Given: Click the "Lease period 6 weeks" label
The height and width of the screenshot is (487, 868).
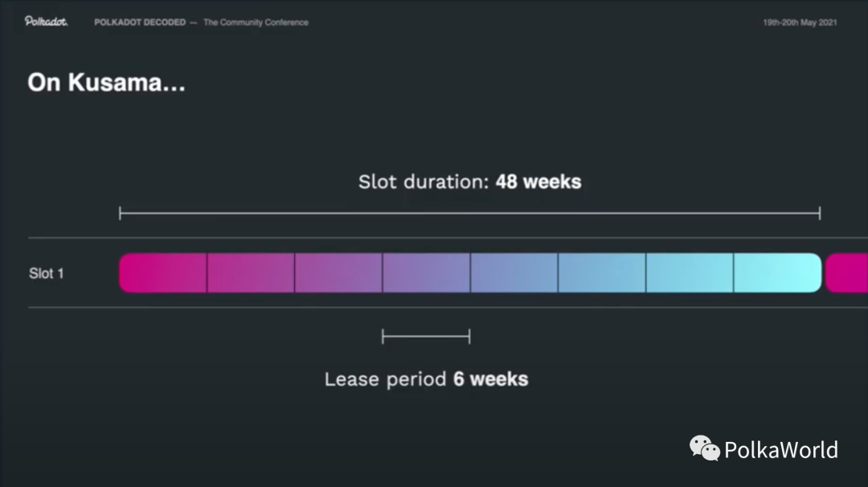Looking at the screenshot, I should 426,379.
